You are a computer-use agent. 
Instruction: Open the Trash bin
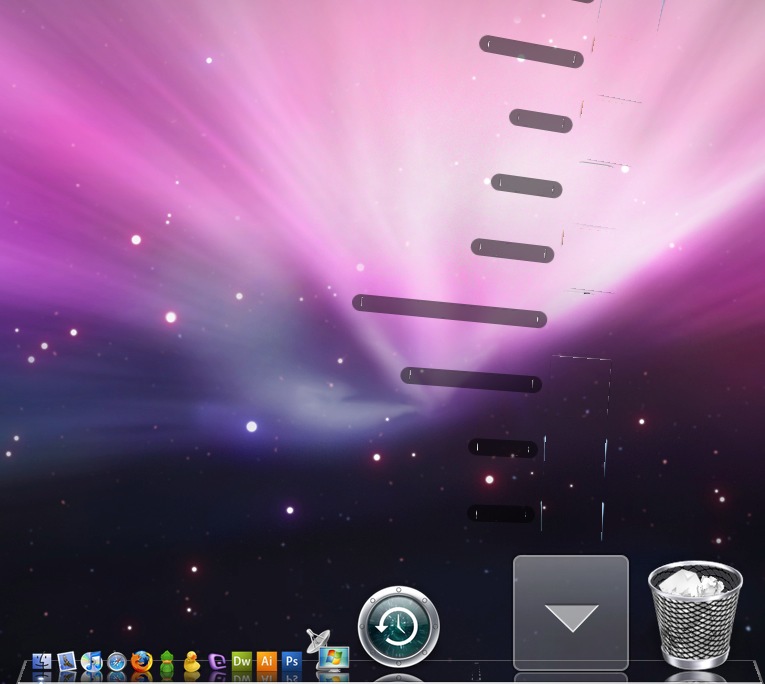pyautogui.click(x=695, y=615)
